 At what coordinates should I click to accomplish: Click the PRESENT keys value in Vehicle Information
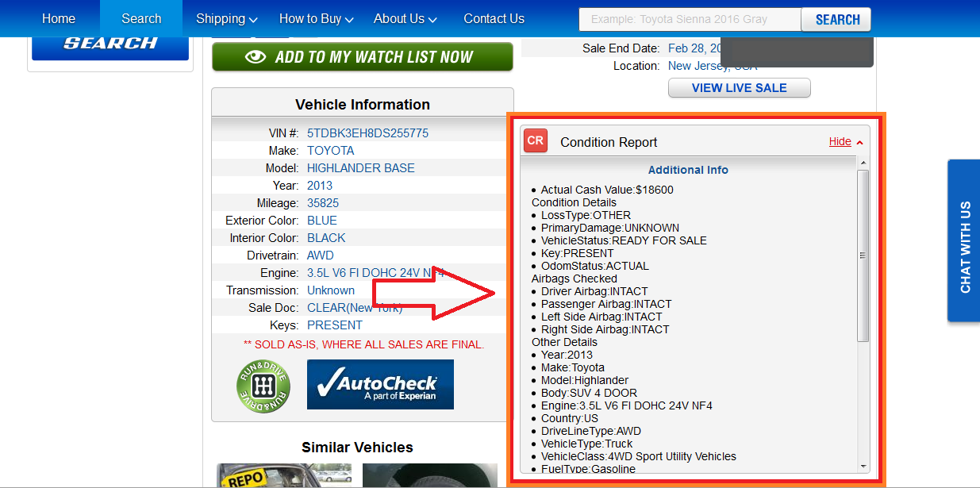[x=335, y=325]
